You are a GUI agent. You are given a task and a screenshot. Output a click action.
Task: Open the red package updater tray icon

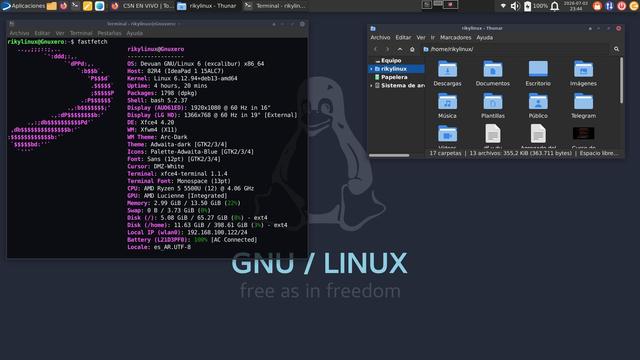click(597, 6)
